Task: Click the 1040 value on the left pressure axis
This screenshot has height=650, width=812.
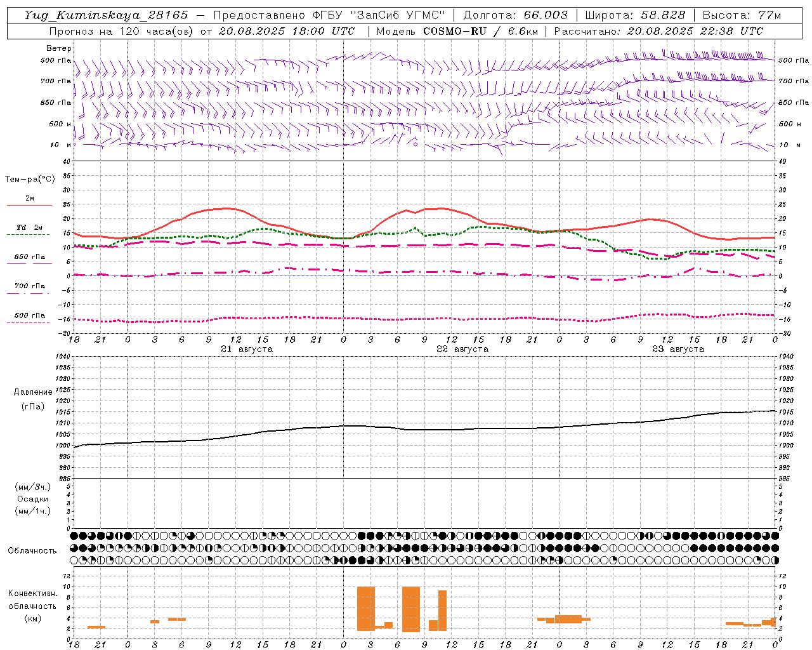Action: (62, 357)
